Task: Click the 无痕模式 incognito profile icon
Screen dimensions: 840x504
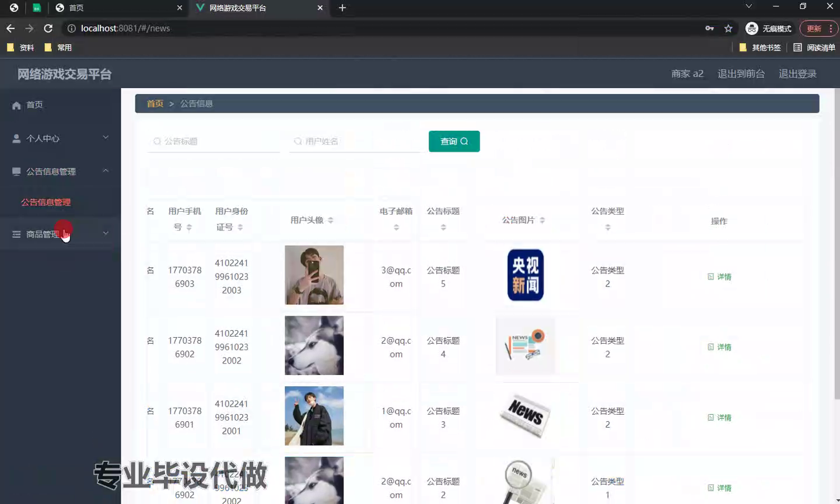Action: pyautogui.click(x=752, y=28)
